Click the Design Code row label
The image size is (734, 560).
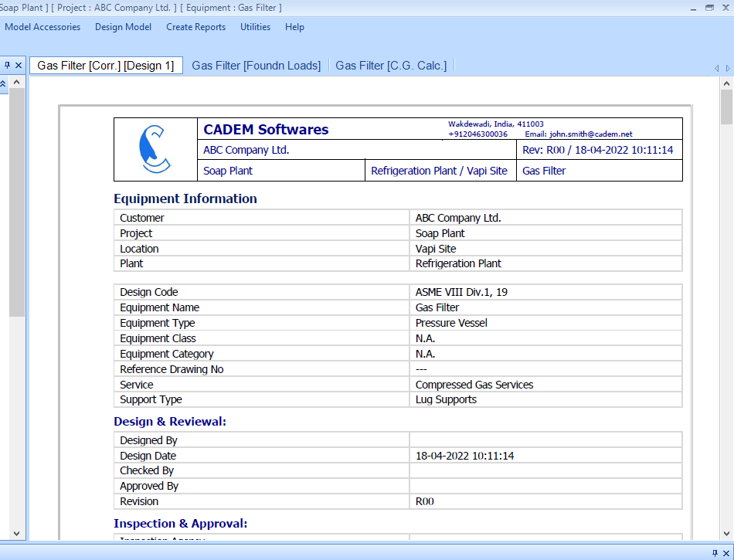(x=149, y=293)
